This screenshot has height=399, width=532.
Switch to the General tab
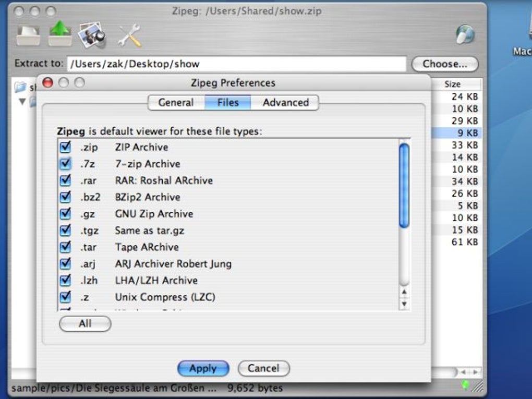point(176,102)
